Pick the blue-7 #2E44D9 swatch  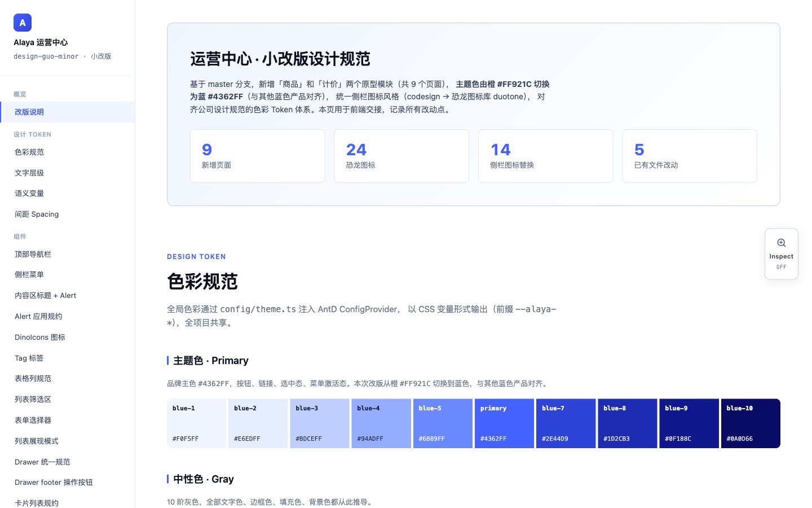566,423
